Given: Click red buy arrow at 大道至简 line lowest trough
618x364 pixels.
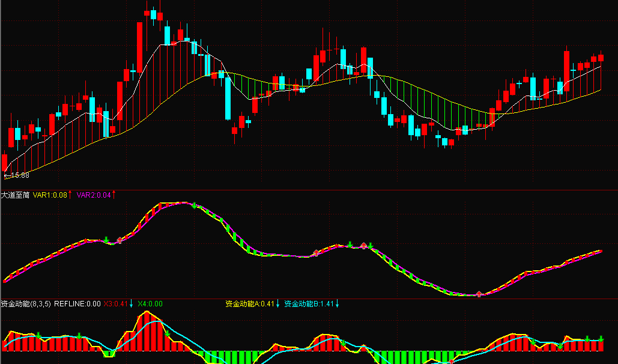Looking at the screenshot, I should pos(479,294).
